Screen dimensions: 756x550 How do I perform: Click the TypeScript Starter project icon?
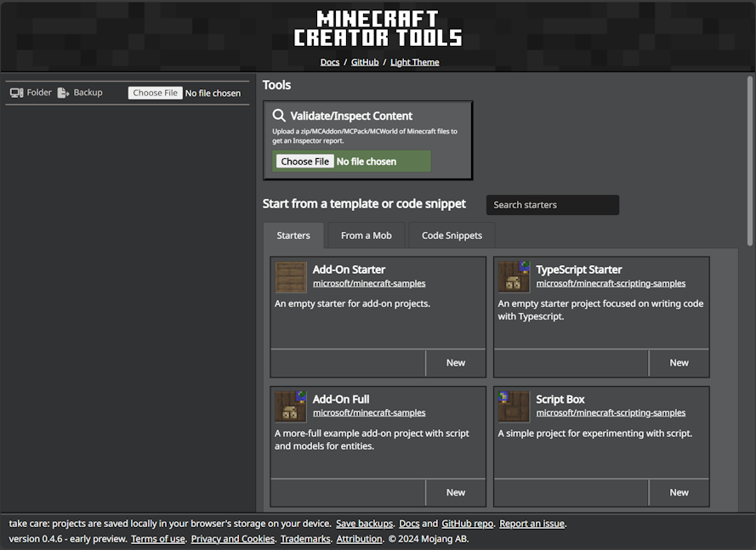pyautogui.click(x=514, y=277)
